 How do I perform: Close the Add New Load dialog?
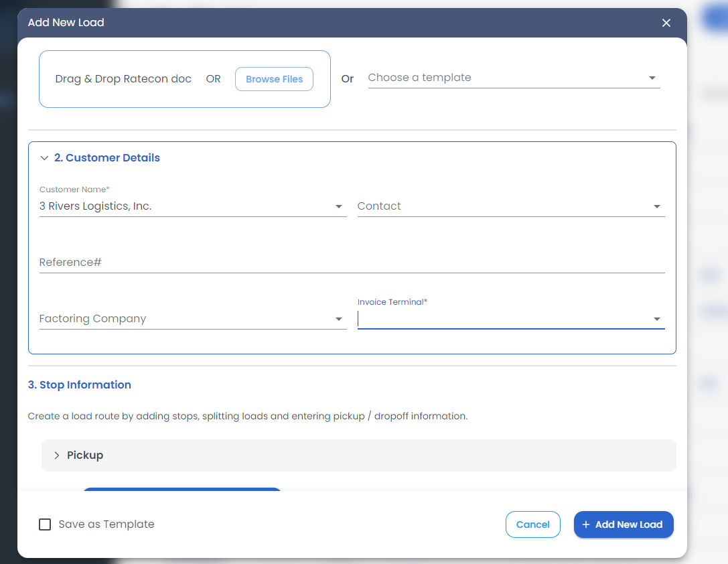click(x=666, y=23)
